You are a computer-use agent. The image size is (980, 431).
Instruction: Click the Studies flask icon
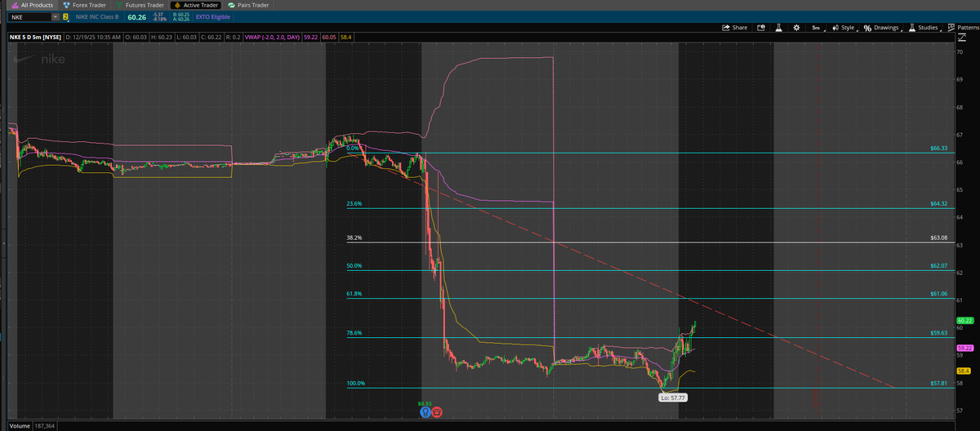click(x=912, y=28)
